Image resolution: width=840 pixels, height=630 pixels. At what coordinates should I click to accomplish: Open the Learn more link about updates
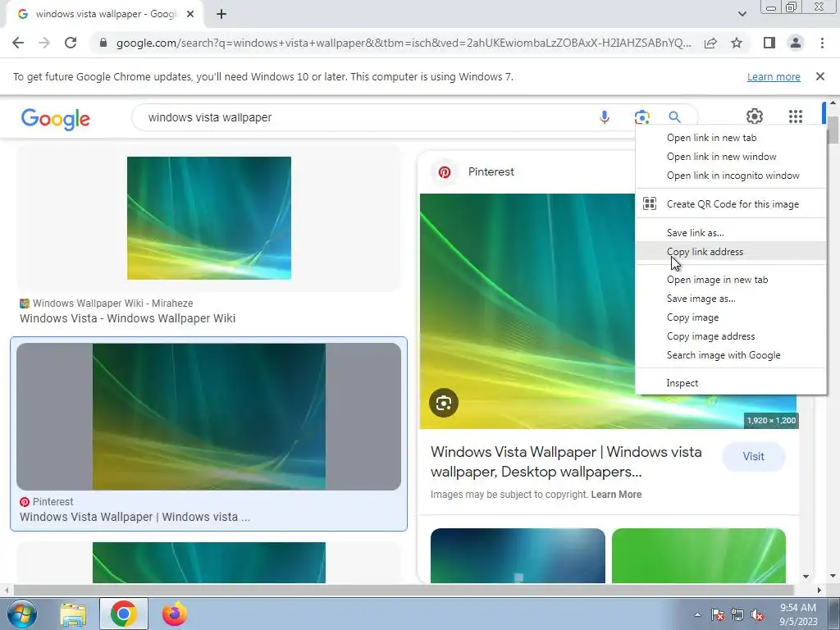point(774,76)
